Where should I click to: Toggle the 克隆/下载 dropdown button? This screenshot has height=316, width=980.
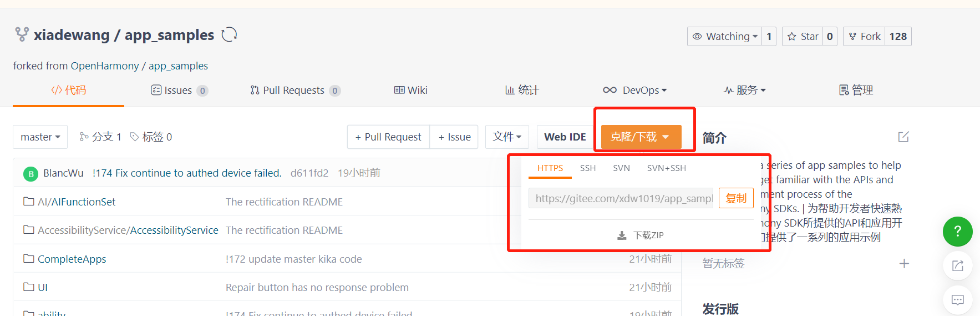tap(641, 137)
